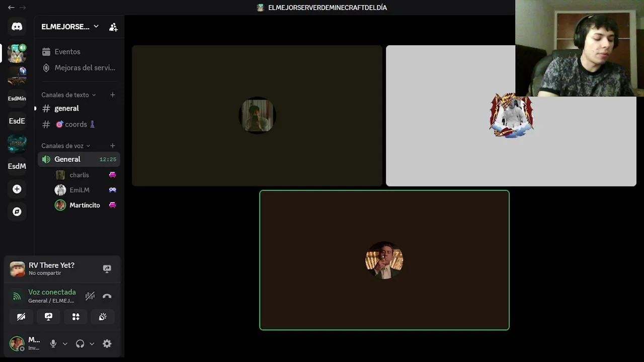The height and width of the screenshot is (362, 644).
Task: Share your screen button
Action: pos(48,317)
